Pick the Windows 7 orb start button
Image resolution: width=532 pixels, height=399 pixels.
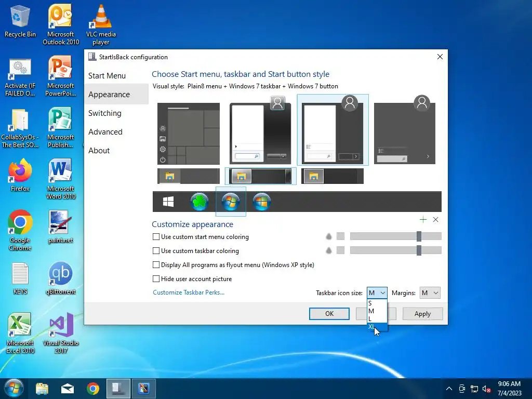tap(231, 202)
